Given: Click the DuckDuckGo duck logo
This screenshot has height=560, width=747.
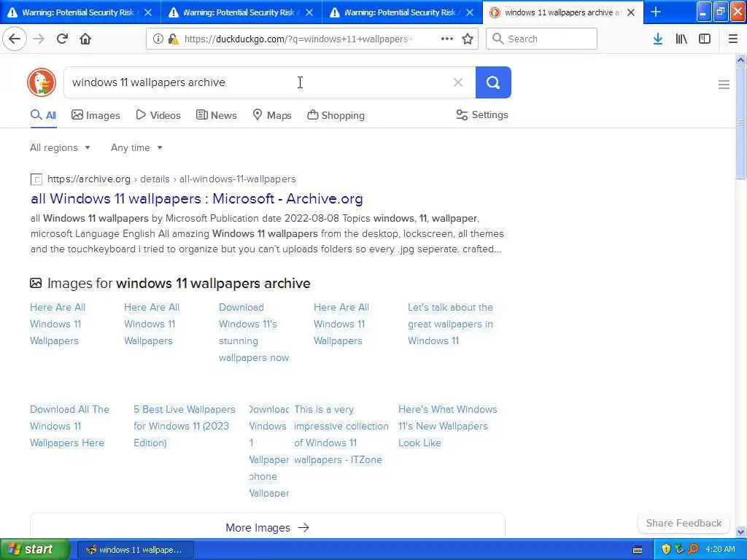Looking at the screenshot, I should pyautogui.click(x=42, y=82).
